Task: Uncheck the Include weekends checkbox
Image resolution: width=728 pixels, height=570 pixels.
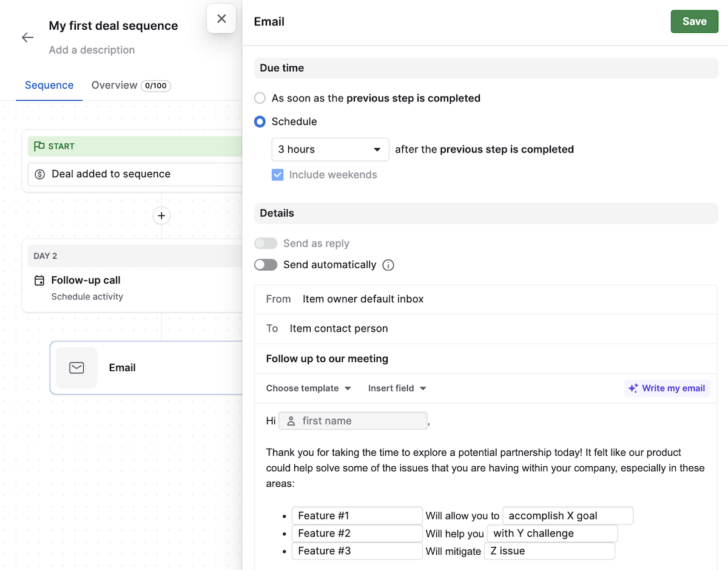Action: tap(277, 174)
